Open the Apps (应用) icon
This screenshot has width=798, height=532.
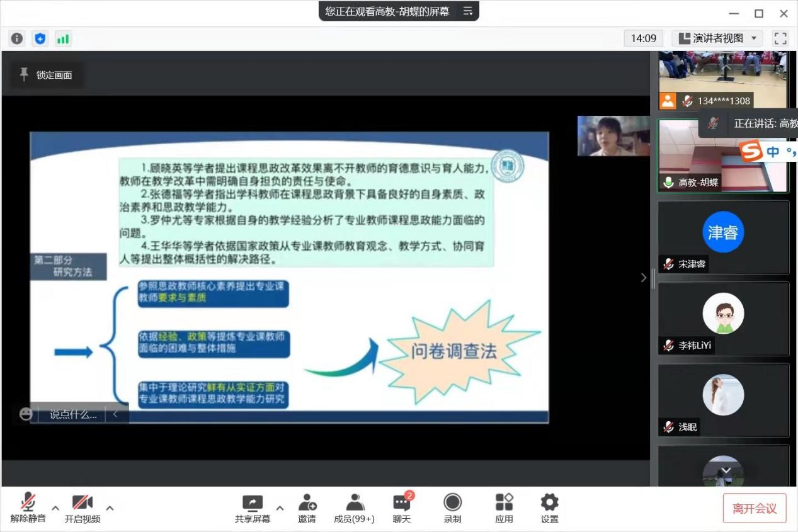point(504,508)
